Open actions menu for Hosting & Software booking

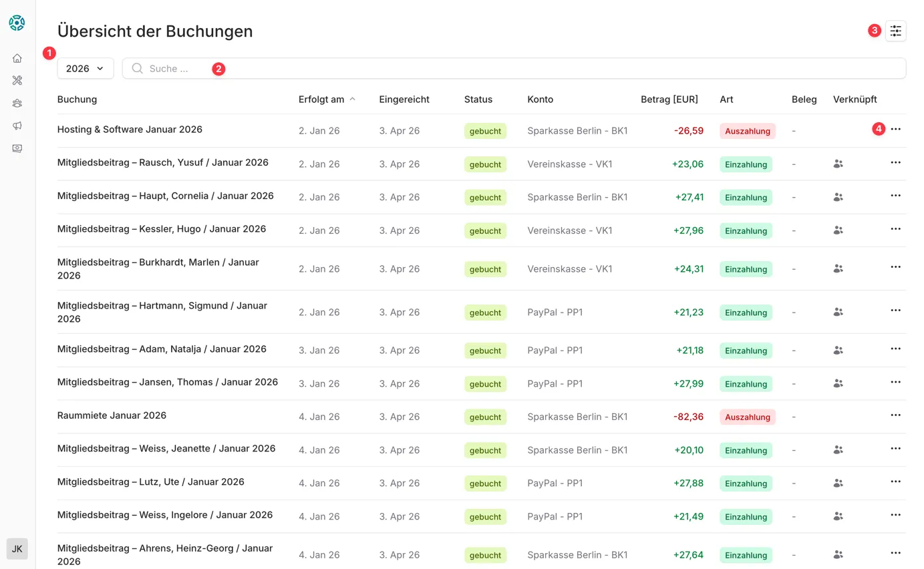click(895, 129)
